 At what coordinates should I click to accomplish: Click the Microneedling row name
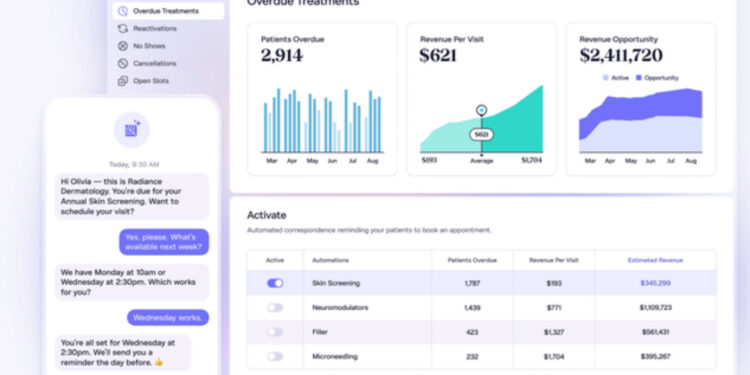tap(335, 356)
